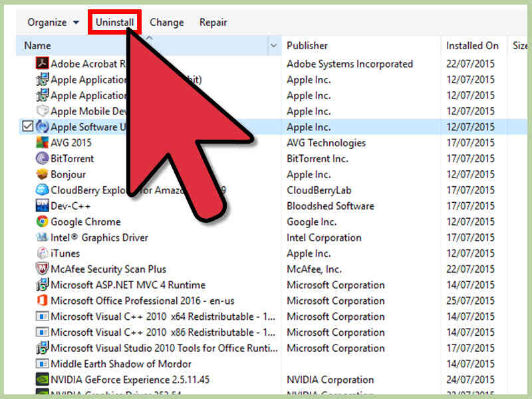The height and width of the screenshot is (399, 532).
Task: Select Microsoft Visual C++ 2010 x86 Redistributable name
Action: tap(163, 332)
